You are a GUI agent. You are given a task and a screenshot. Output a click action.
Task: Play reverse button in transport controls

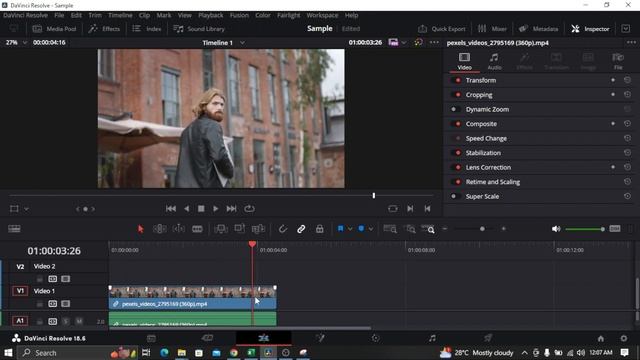(x=187, y=209)
